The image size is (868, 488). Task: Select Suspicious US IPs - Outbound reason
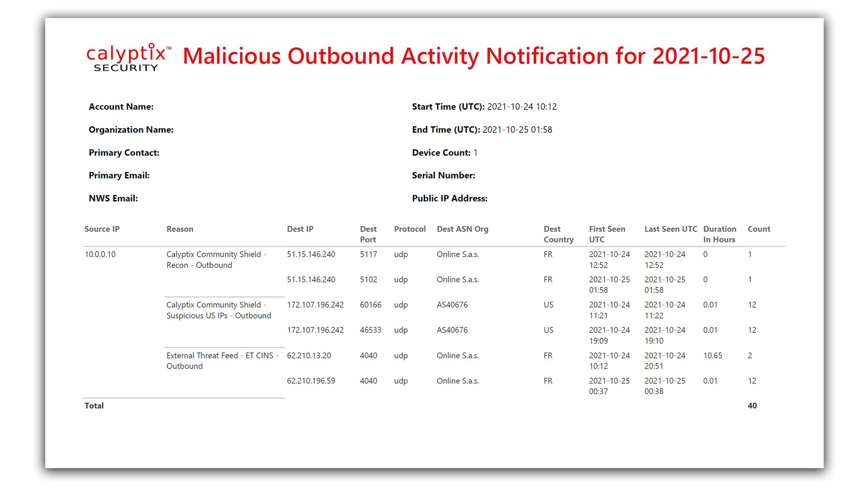[x=218, y=310]
